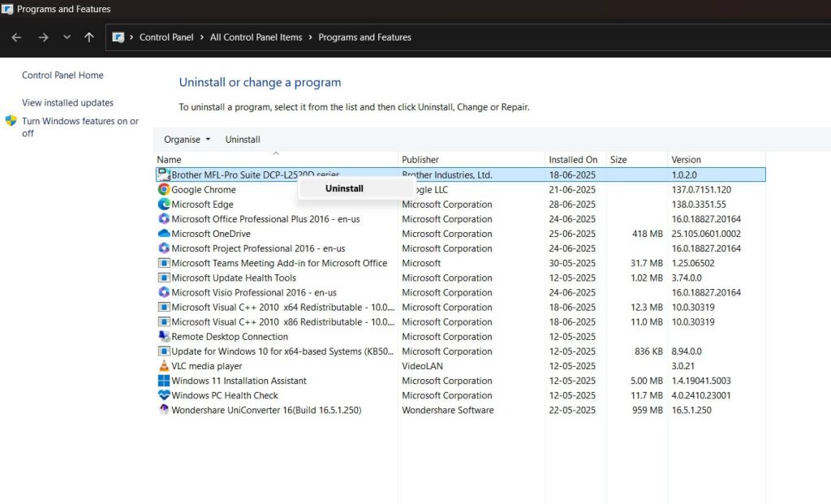Click the Update for Windows 10 icon

(x=164, y=351)
